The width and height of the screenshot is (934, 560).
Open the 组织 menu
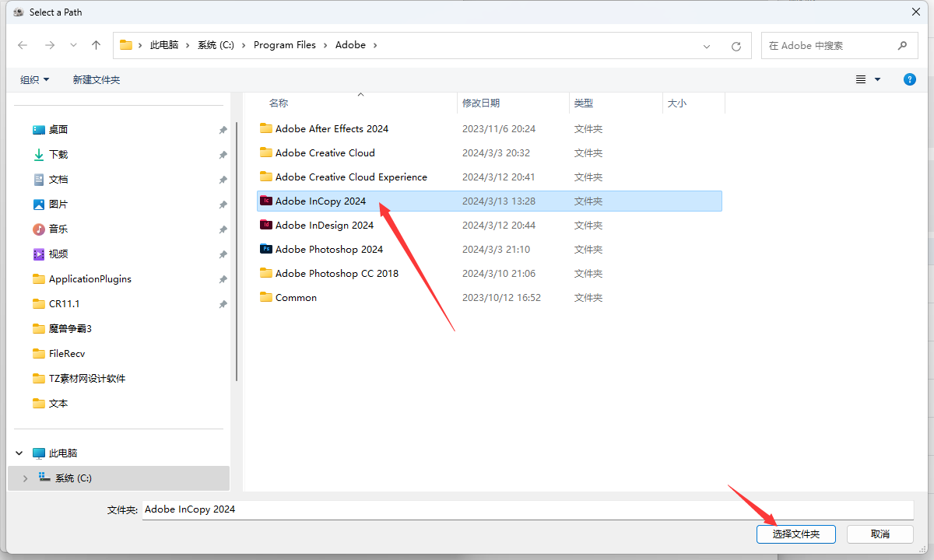pos(35,79)
